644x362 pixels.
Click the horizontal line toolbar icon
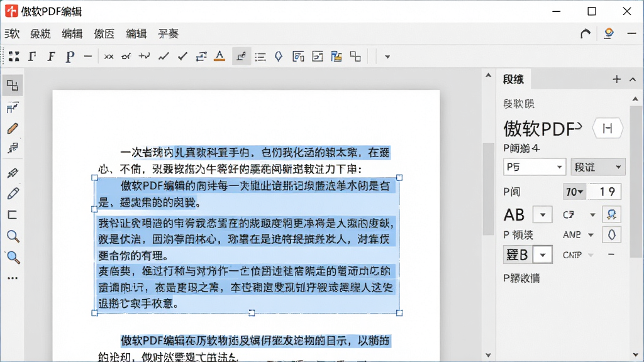coord(88,56)
